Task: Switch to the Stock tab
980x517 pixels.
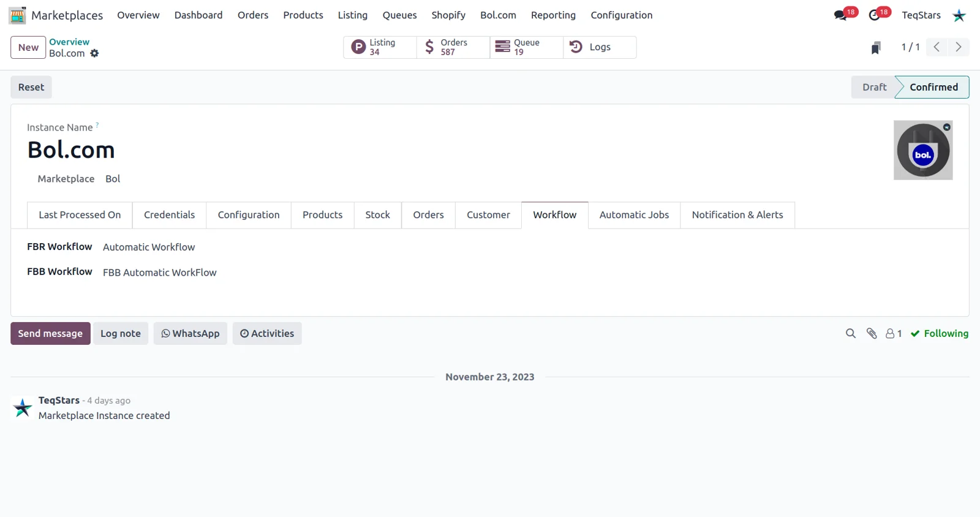Action: point(377,215)
